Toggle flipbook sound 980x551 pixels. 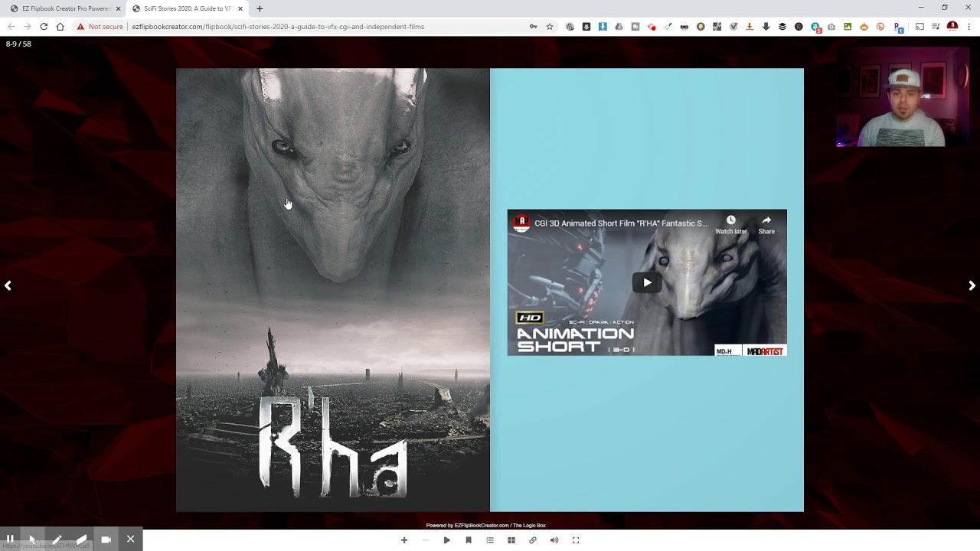tap(554, 540)
